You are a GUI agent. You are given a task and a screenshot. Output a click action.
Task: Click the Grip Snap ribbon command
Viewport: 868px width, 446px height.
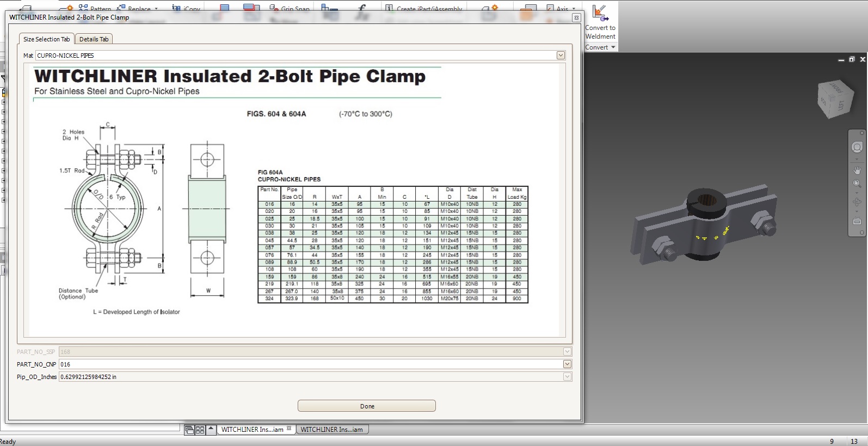(290, 9)
